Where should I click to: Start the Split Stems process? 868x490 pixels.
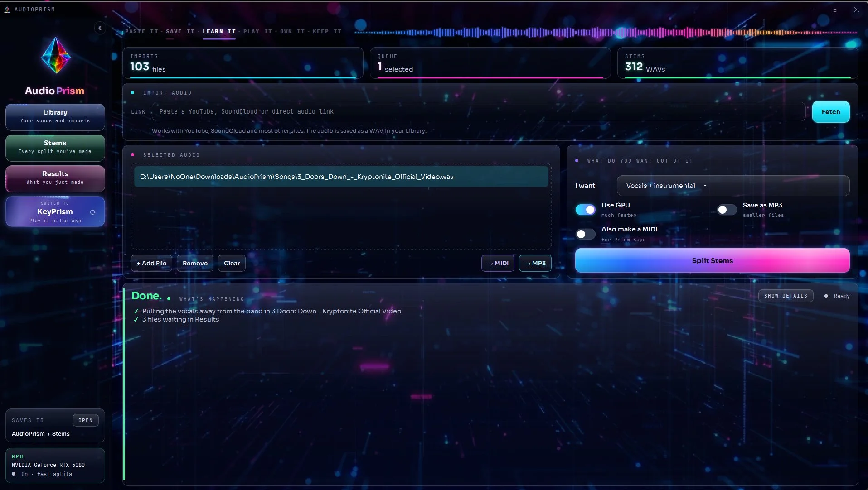pos(712,261)
